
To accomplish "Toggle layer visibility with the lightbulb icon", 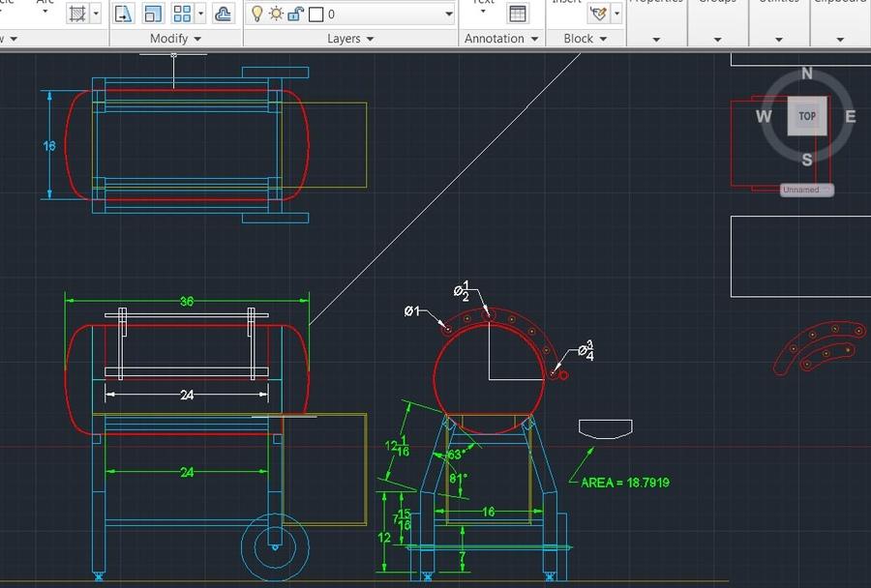I will click(256, 13).
